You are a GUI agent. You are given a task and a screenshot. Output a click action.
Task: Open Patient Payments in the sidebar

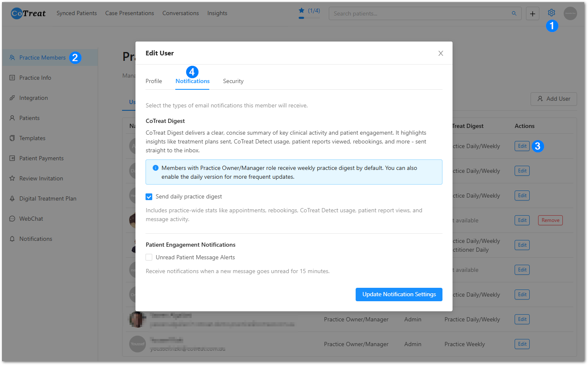click(x=41, y=158)
